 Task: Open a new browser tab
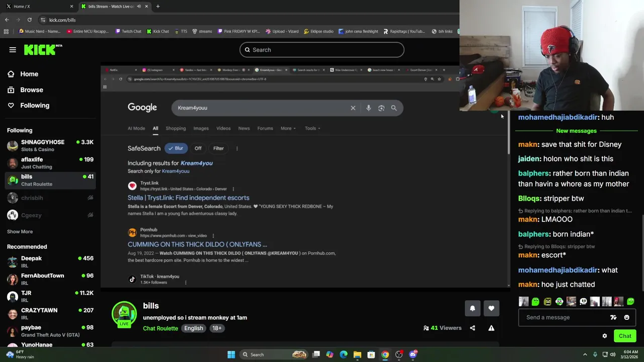(x=157, y=6)
